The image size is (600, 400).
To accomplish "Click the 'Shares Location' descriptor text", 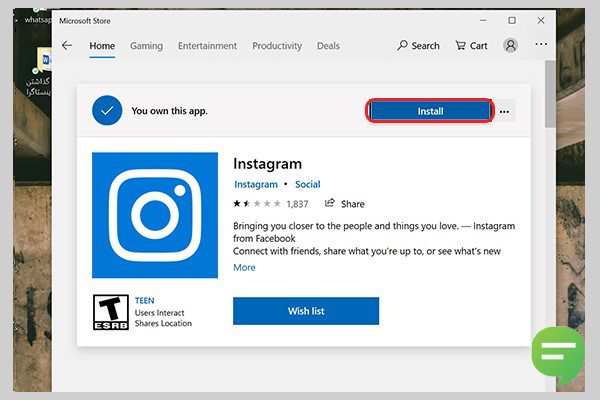I will [x=163, y=323].
